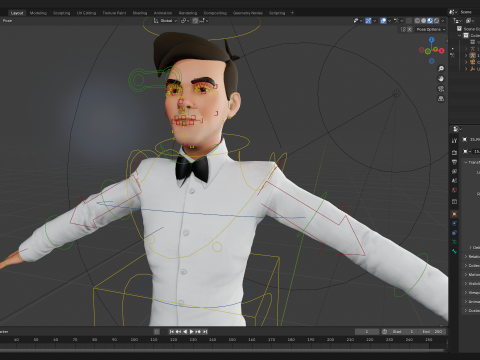480x360 pixels.
Task: Open the Pose mode selector
Action: (7, 21)
